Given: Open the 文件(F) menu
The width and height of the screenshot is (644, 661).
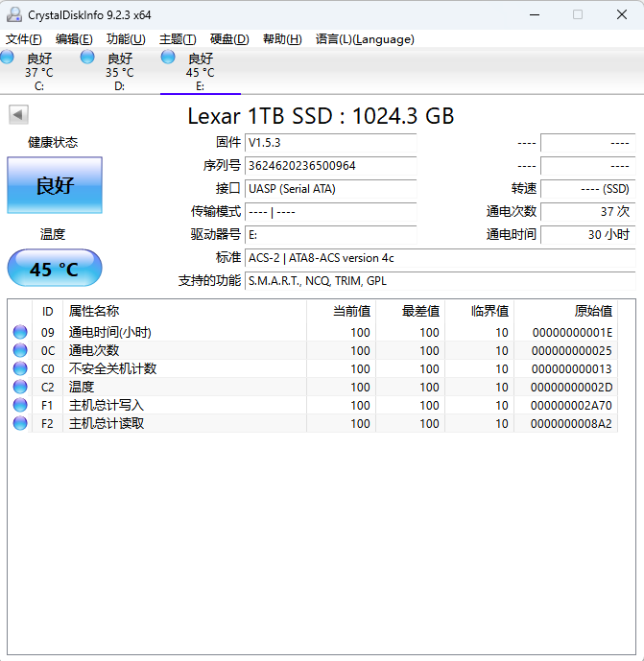Looking at the screenshot, I should coord(24,39).
